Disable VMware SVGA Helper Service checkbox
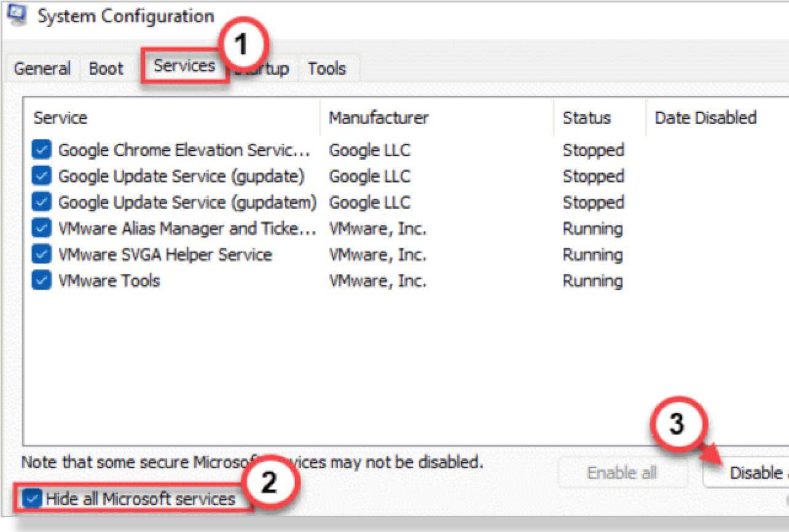Image resolution: width=789 pixels, height=532 pixels. click(x=41, y=255)
